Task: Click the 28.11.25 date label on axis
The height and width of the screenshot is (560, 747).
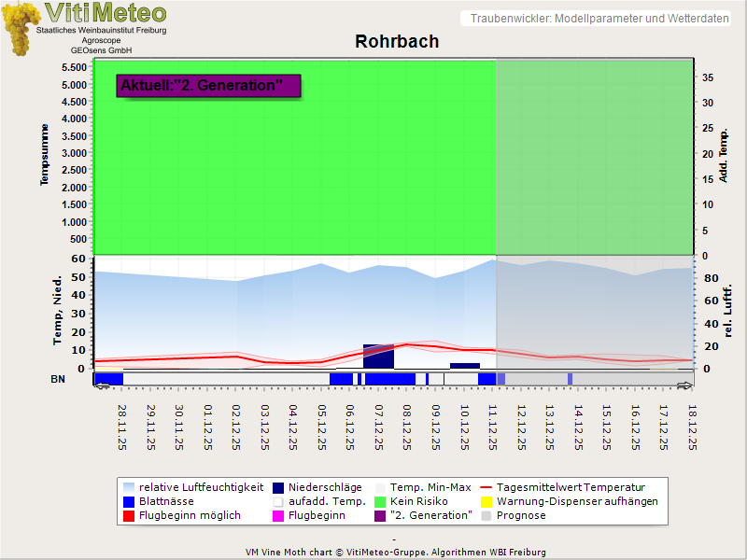Action: coord(121,427)
